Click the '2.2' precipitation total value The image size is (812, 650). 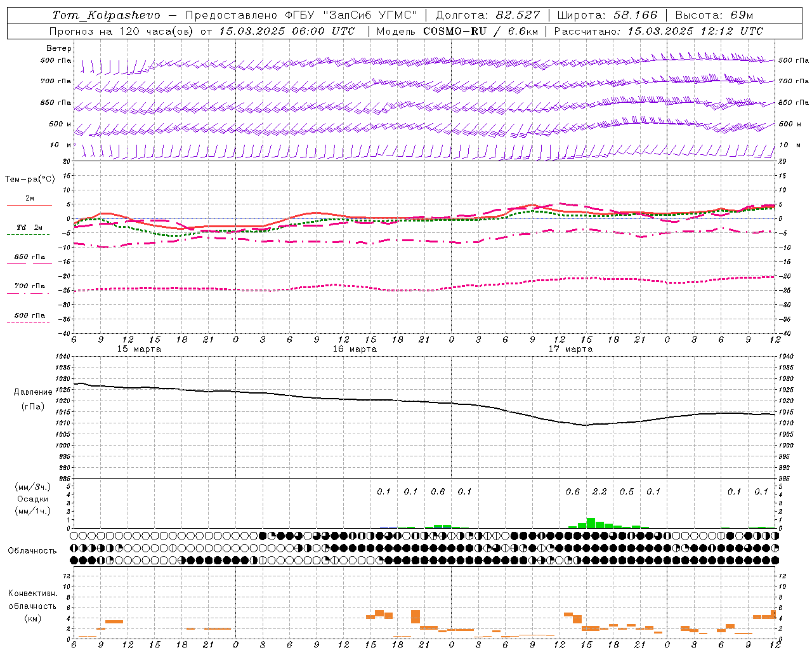click(599, 492)
